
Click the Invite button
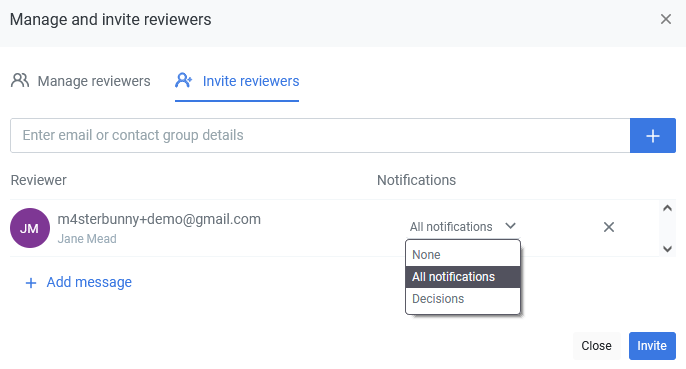pos(652,346)
